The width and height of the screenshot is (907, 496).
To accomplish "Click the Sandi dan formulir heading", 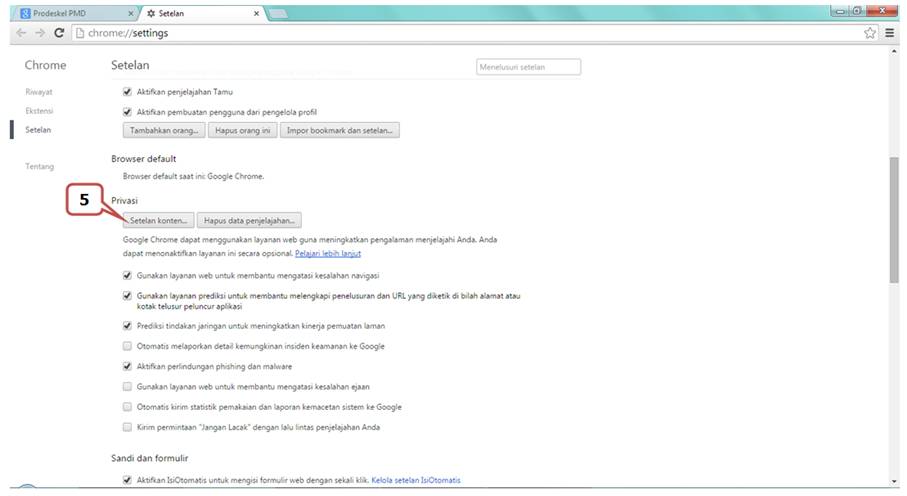I will pyautogui.click(x=150, y=458).
